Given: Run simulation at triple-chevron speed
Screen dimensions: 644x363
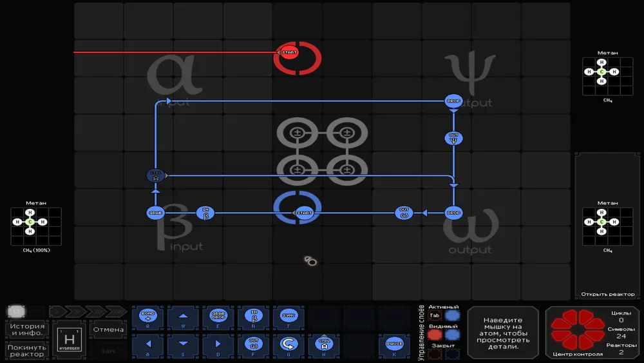Looking at the screenshot, I should point(96,311).
